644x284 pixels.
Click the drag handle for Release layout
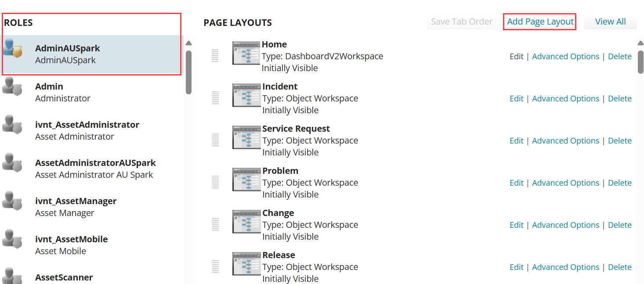click(x=215, y=266)
